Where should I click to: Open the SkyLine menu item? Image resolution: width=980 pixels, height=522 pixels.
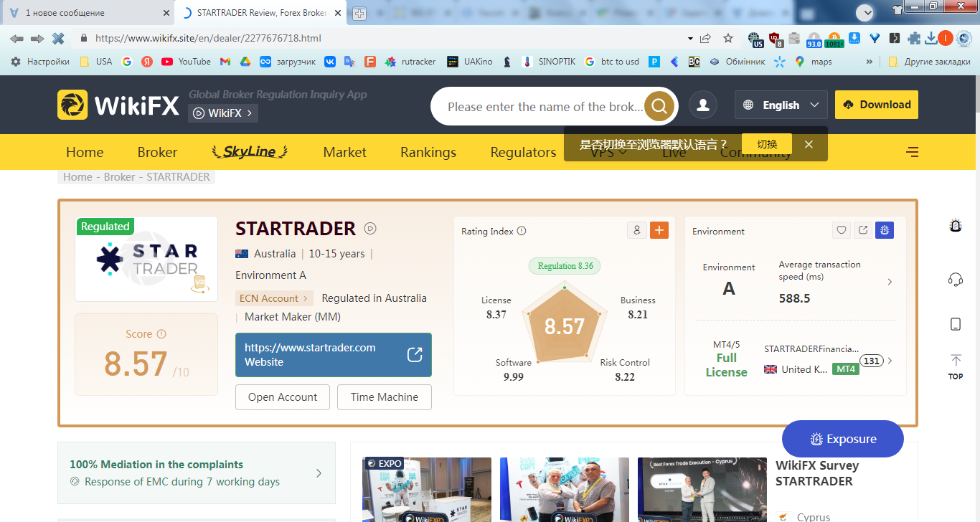click(x=250, y=151)
